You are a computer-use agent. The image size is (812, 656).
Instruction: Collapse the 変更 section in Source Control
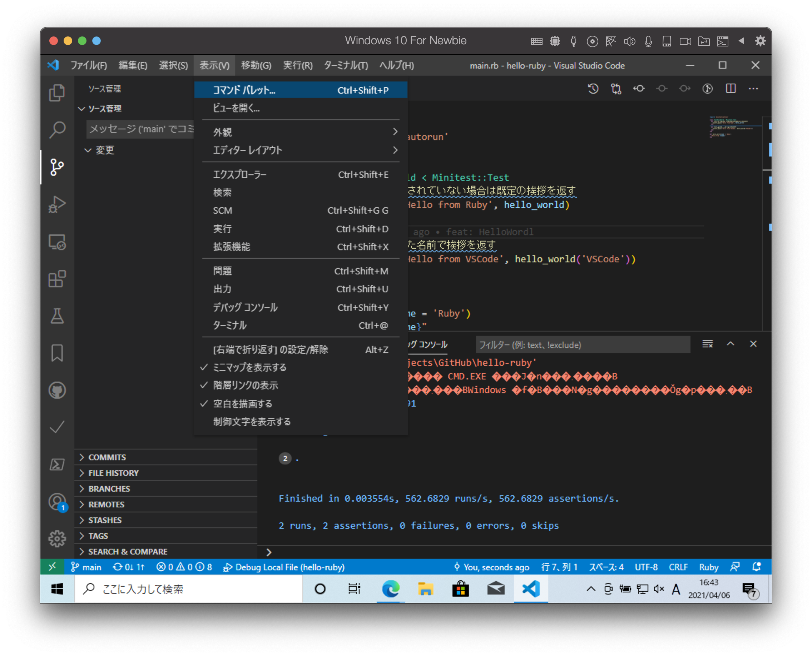[x=106, y=150]
